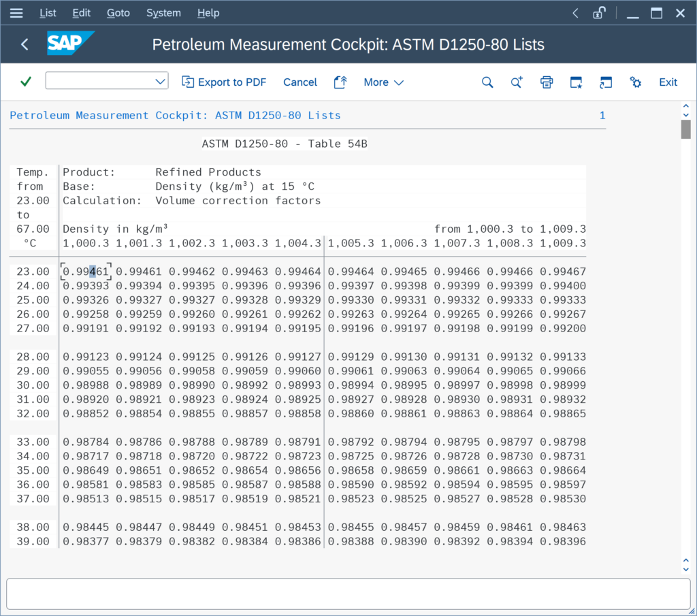Click the padlock session icon in title bar
This screenshot has width=697, height=616.
click(599, 13)
